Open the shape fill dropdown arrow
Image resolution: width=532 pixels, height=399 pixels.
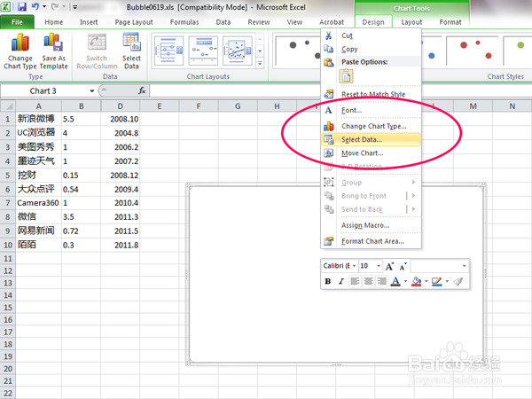[x=426, y=281]
